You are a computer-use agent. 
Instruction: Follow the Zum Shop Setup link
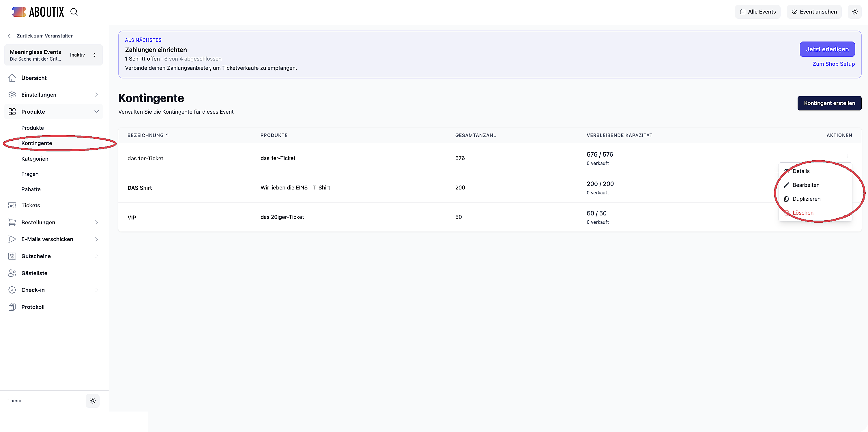834,64
